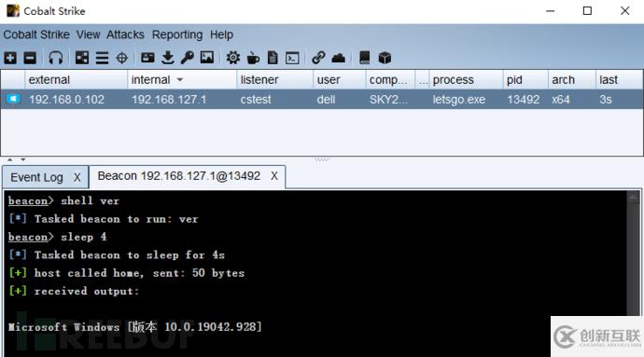Screen dimensions: 644x357
Task: Click the Connect to team server plus icon
Action: [10, 58]
